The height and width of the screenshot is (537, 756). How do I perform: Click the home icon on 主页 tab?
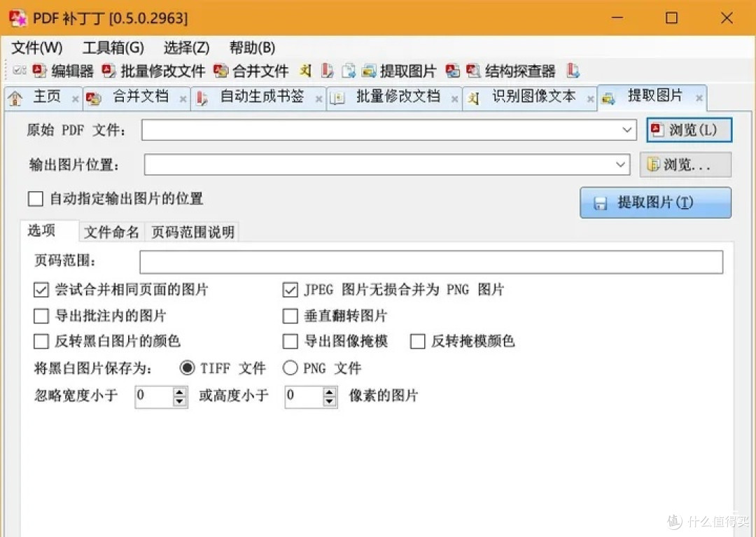15,98
